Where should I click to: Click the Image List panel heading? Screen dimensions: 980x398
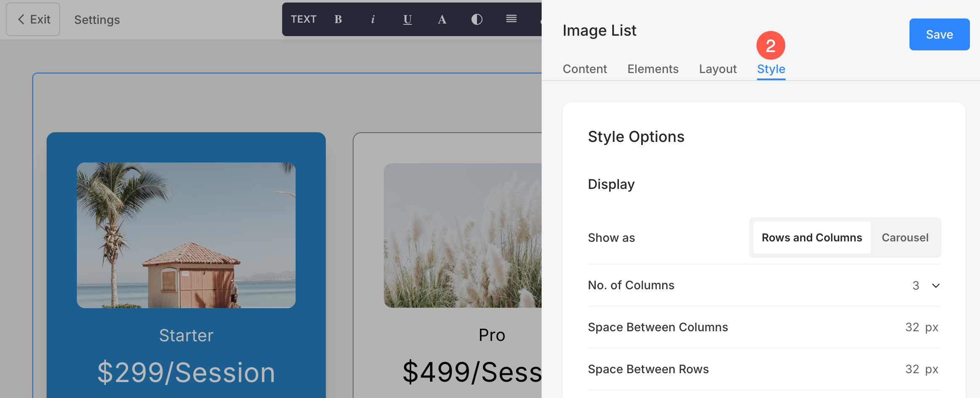coord(600,31)
